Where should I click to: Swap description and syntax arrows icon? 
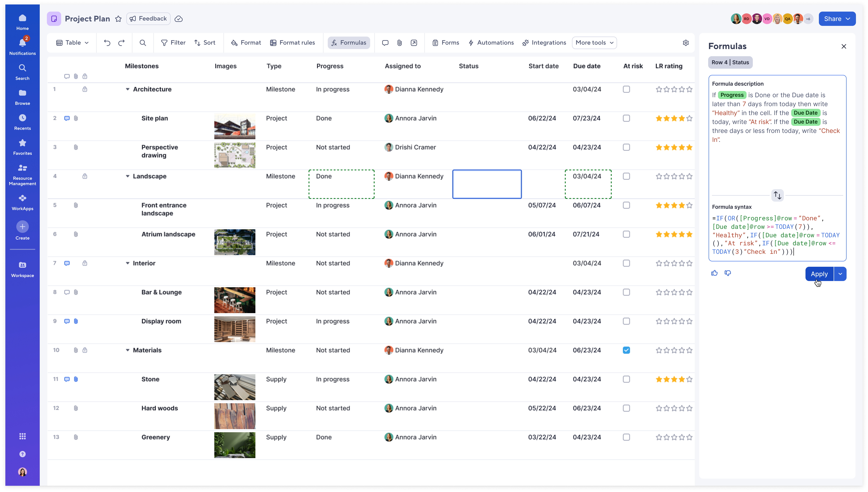pyautogui.click(x=777, y=195)
